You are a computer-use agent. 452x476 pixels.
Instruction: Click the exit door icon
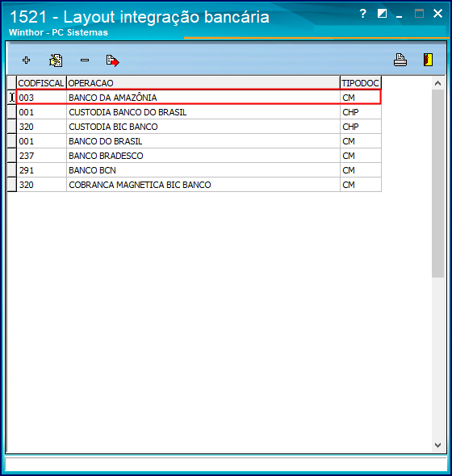[428, 60]
